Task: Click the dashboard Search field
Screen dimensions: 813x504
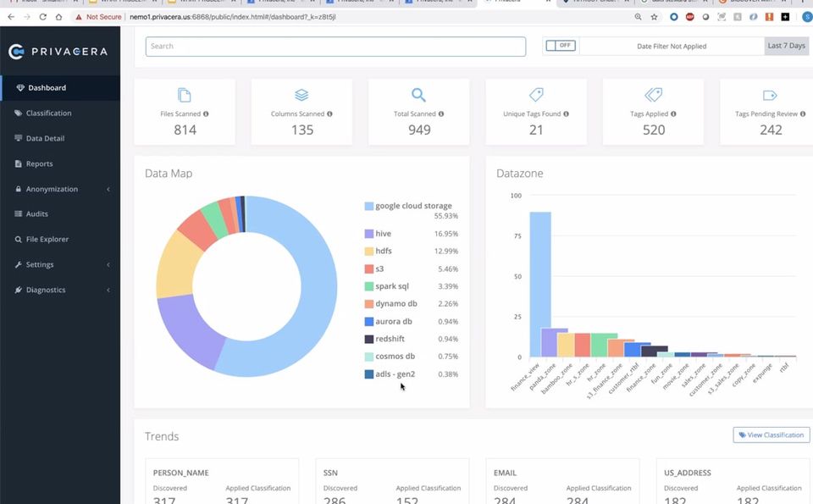Action: pos(335,46)
